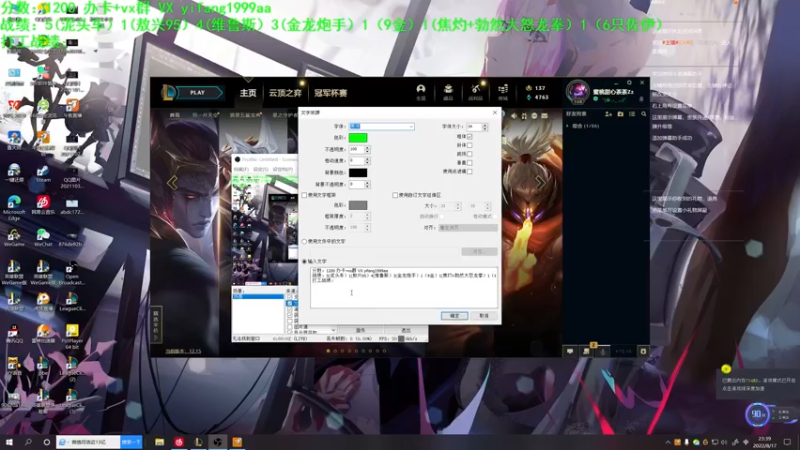The width and height of the screenshot is (800, 450).
Task: Open File Explorer from the taskbar
Action: (x=160, y=442)
